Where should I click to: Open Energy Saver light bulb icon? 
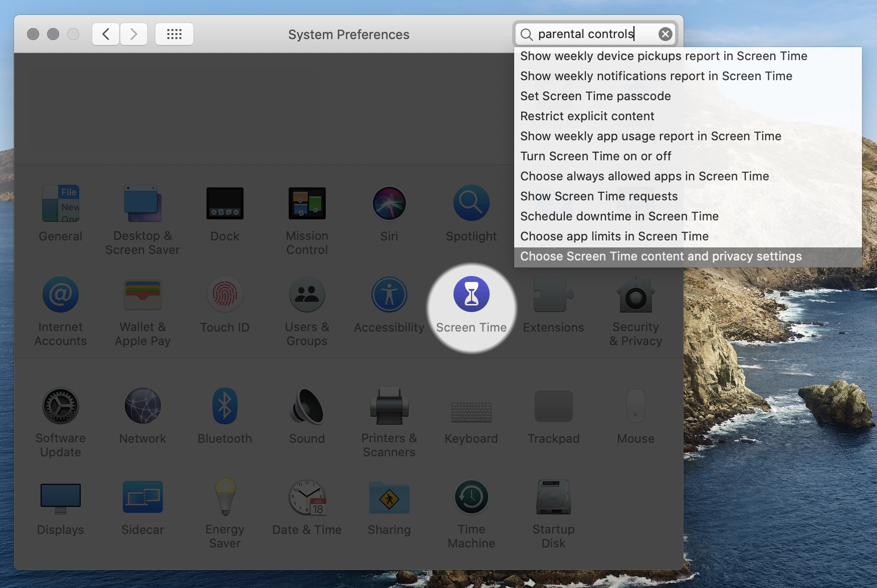225,497
